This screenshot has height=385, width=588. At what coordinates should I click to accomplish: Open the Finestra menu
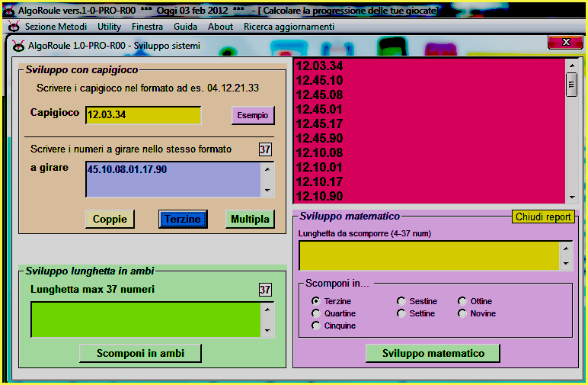(x=147, y=27)
